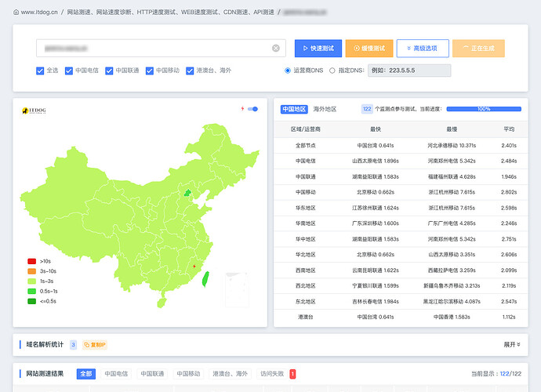Click the 区域/运营商 column header
Image resolution: width=541 pixels, height=392 pixels.
[306, 129]
